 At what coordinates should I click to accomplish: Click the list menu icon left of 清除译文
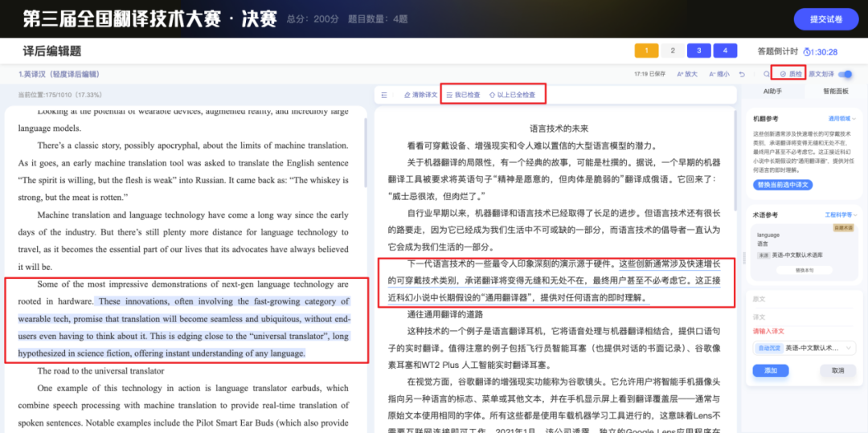(384, 95)
